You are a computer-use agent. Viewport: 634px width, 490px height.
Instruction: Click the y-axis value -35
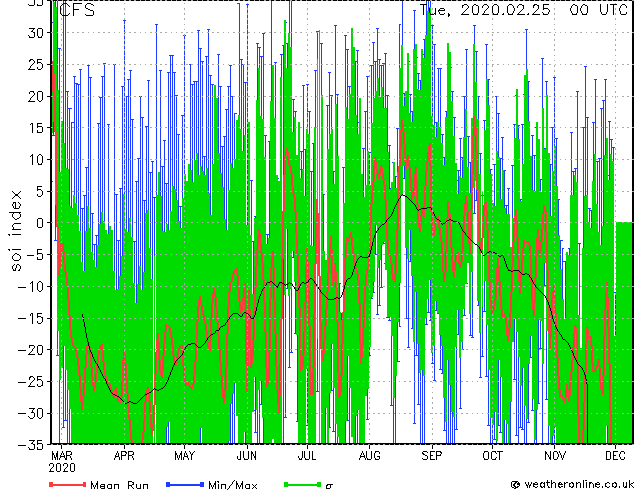31,445
